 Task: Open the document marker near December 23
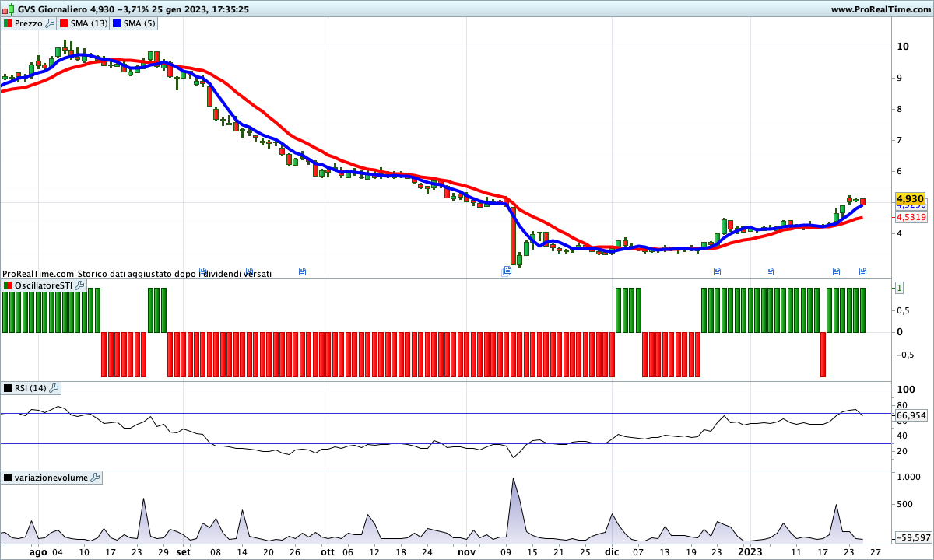click(x=718, y=271)
